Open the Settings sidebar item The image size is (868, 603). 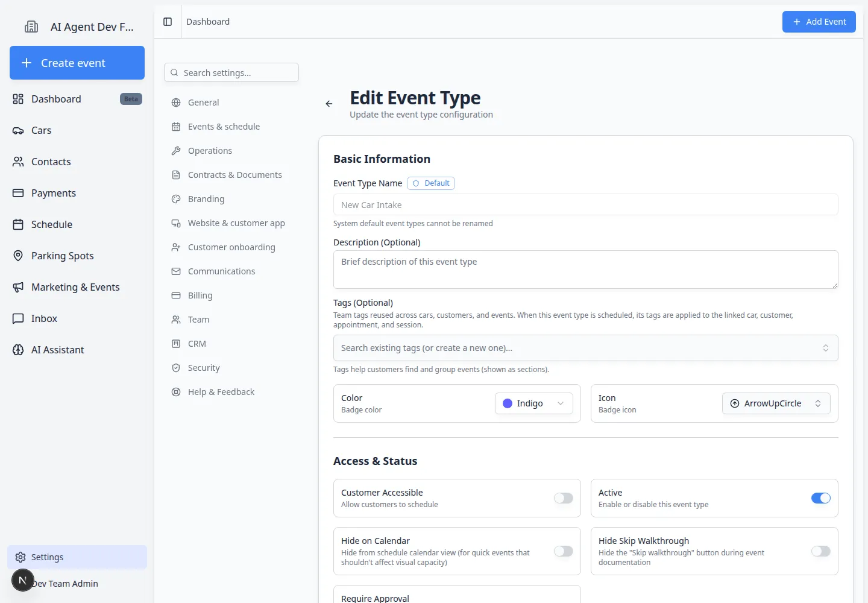click(77, 557)
